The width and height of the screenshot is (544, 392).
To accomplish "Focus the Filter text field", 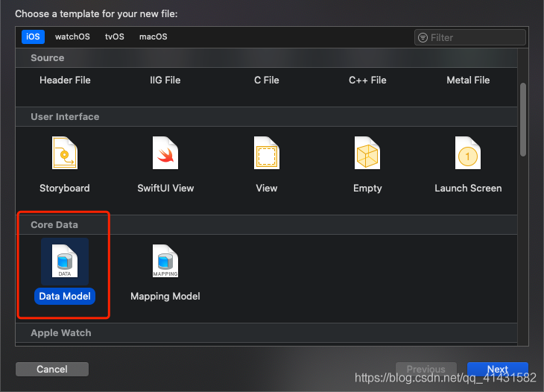I will click(x=470, y=37).
